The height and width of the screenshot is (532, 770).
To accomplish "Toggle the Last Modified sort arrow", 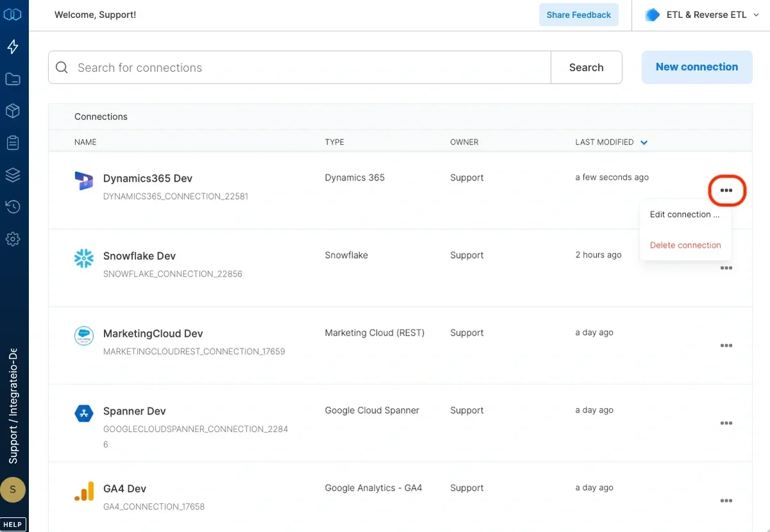I will pos(644,142).
